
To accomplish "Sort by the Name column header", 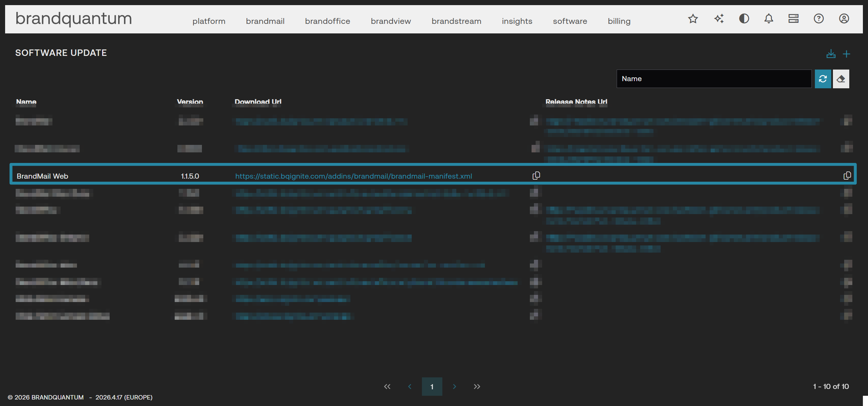I will click(x=26, y=102).
